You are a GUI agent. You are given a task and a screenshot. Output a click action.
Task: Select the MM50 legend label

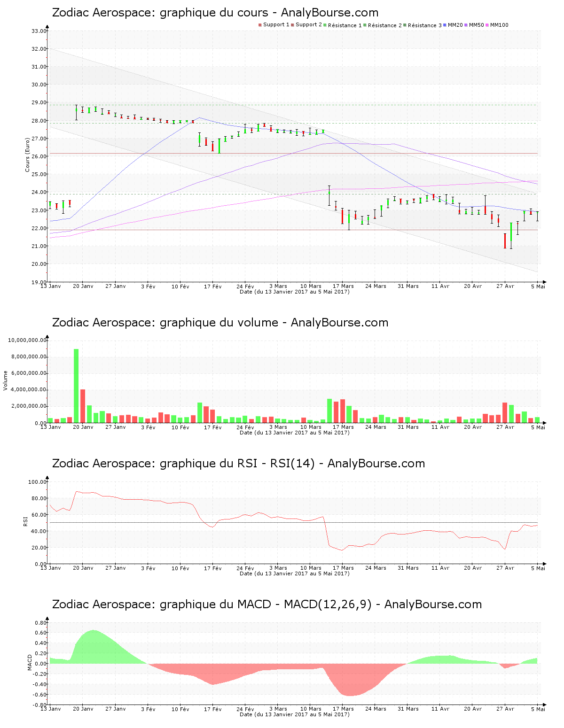click(476, 25)
